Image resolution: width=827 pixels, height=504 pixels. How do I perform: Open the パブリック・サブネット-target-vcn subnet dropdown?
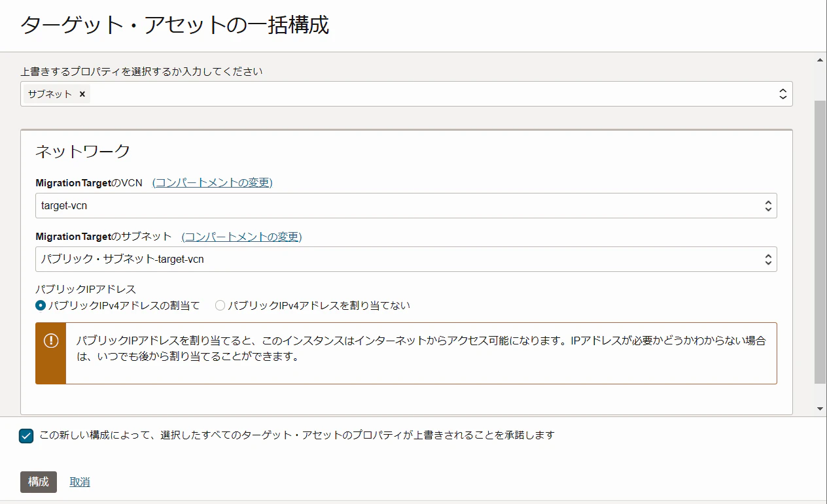click(x=406, y=260)
